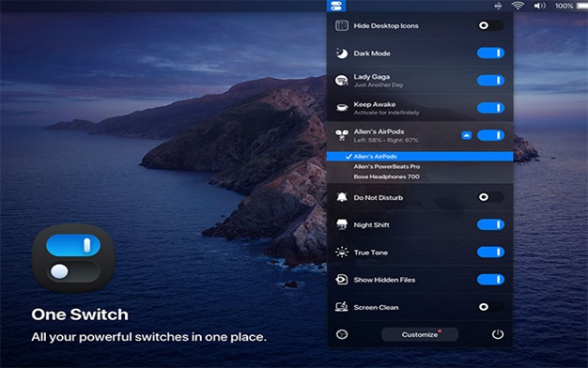Click the Screen Clean icon
This screenshot has height=368, width=588.
pyautogui.click(x=342, y=307)
